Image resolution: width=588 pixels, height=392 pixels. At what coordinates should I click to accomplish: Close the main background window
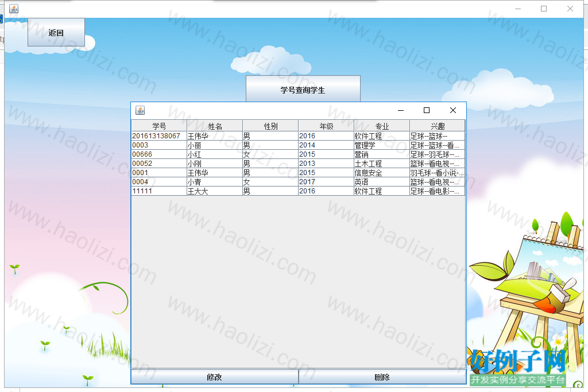click(570, 9)
